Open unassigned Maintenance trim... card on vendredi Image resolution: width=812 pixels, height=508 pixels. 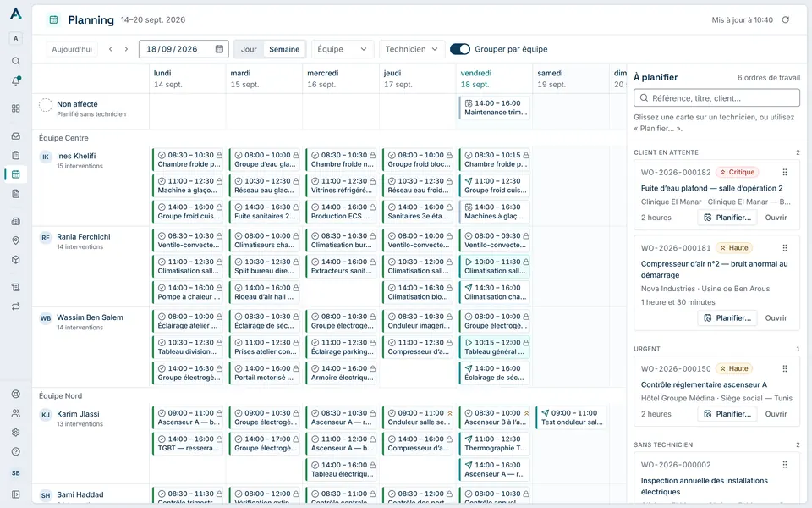coord(495,108)
